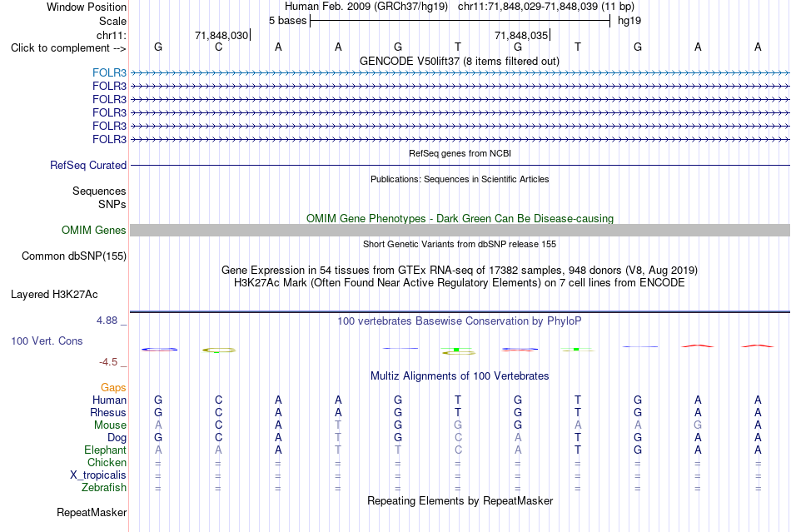This screenshot has height=532, width=791.
Task: Click 'RefSeq genes from NCBI' title
Action: [x=460, y=153]
